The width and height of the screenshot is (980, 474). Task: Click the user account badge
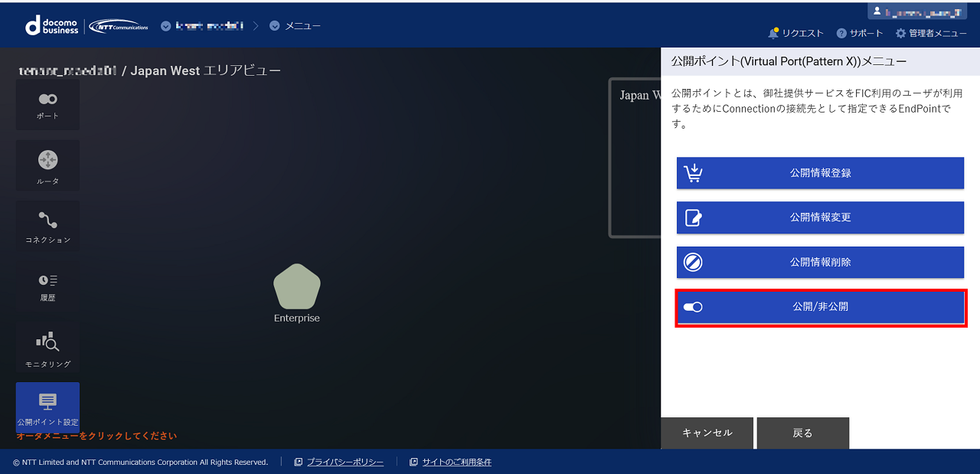point(916,11)
